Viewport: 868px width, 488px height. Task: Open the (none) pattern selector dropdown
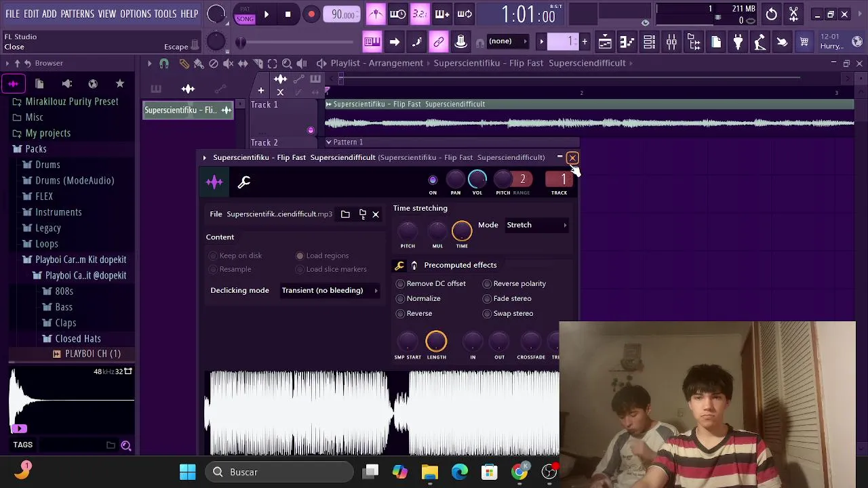pyautogui.click(x=508, y=41)
